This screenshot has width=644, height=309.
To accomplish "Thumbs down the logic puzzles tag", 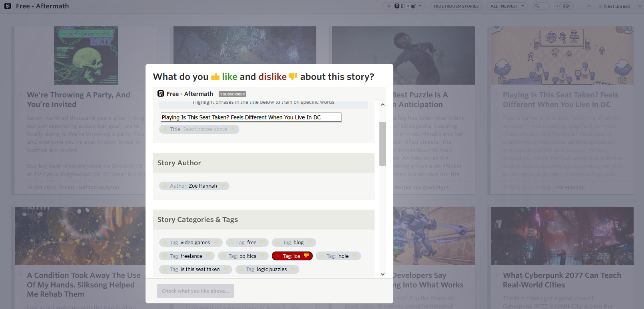I will click(x=293, y=269).
